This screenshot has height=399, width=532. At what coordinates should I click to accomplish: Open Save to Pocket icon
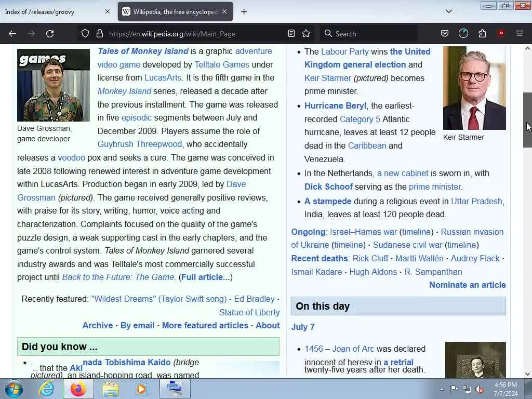pos(445,34)
